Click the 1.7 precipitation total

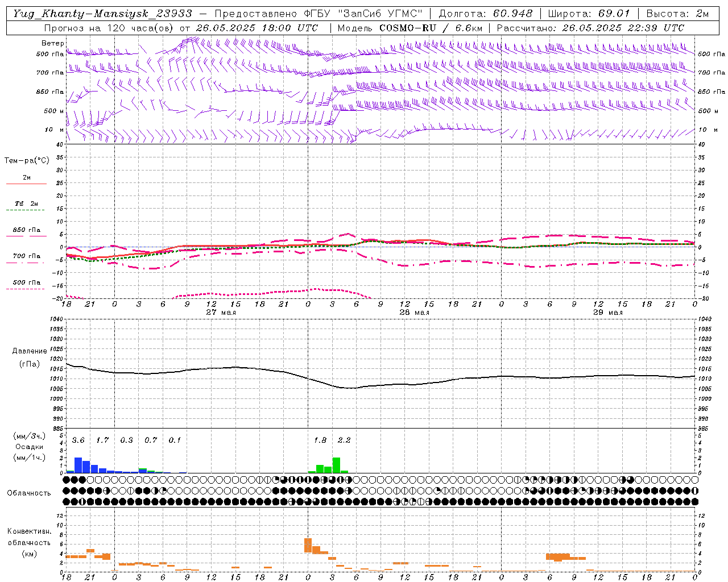102,440
